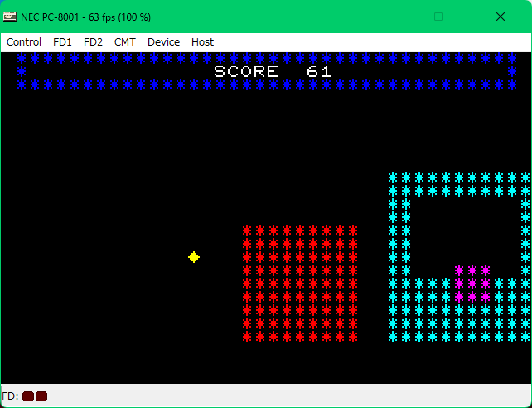Open the Host menu
This screenshot has height=408, width=532.
(202, 41)
